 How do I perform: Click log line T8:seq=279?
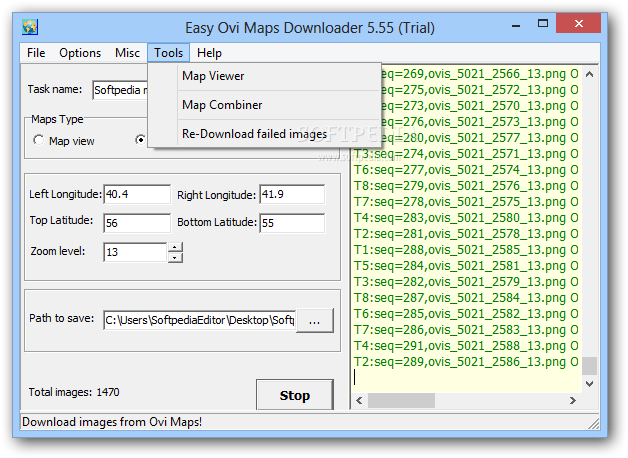466,186
